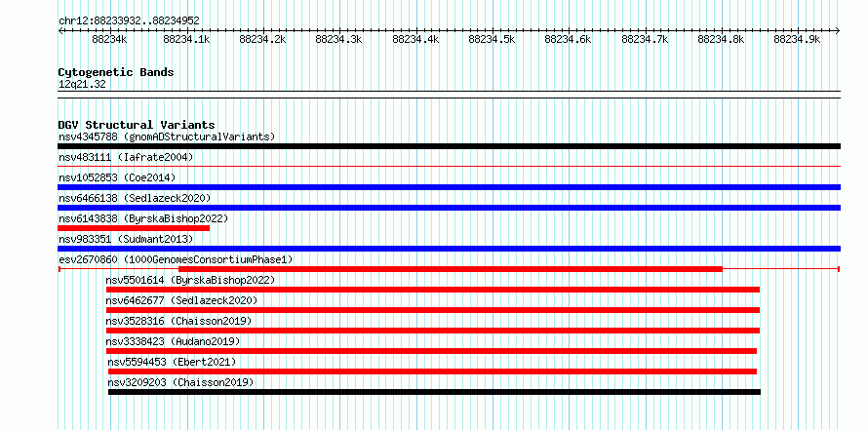Click the 88234.7k ruler tick label
This screenshot has width=868, height=430.
pyautogui.click(x=646, y=39)
